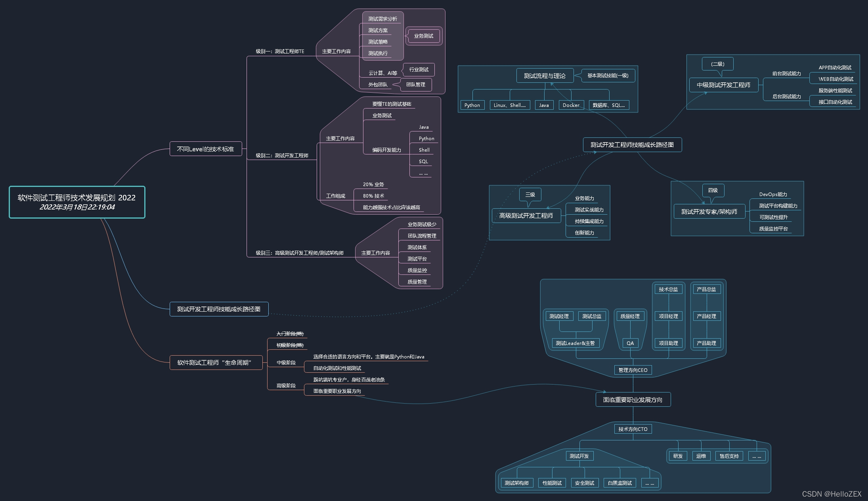Select the 业务测试 callout box
This screenshot has height=501, width=868.
[423, 36]
